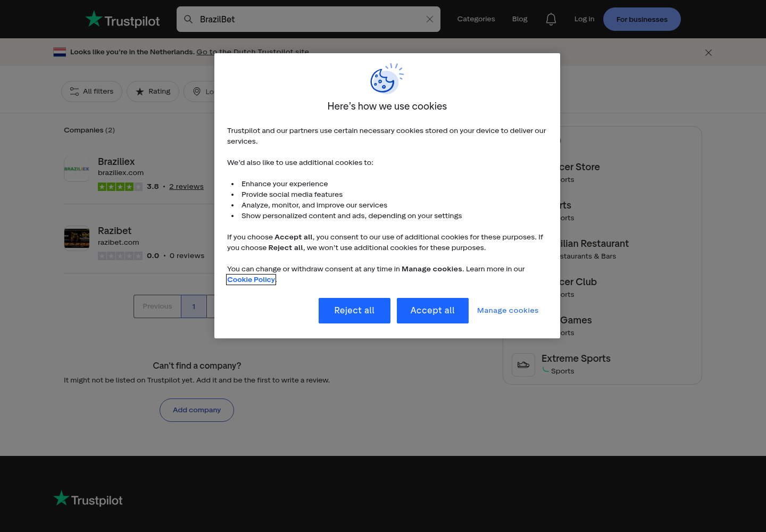This screenshot has width=766, height=532.
Task: Open the For businesses page
Action: point(642,19)
